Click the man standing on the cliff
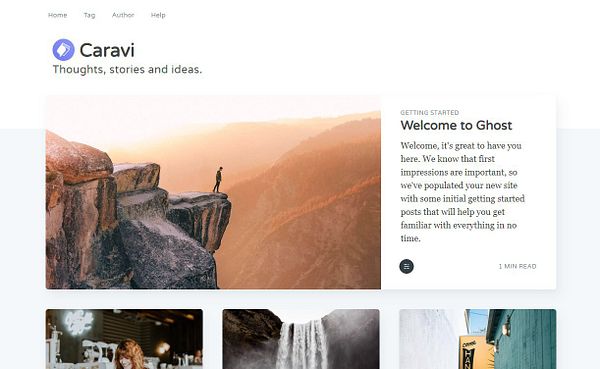600x369 pixels. coord(217,180)
